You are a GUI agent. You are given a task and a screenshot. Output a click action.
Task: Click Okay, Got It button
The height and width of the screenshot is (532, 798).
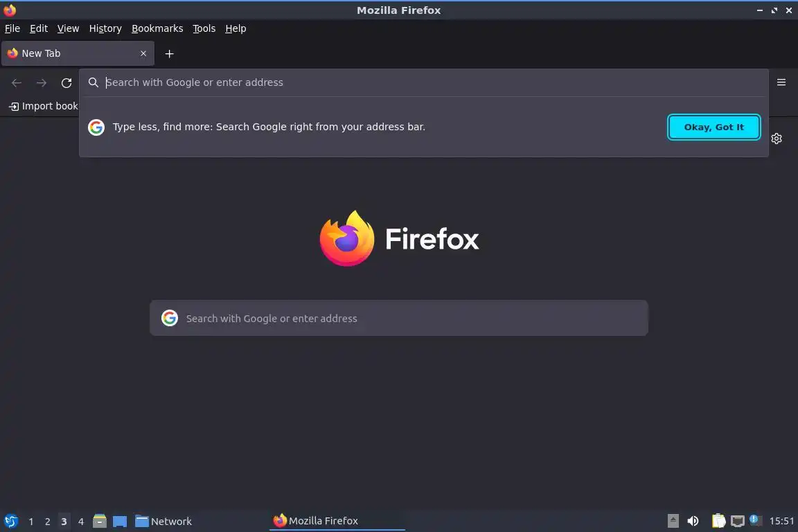tap(714, 127)
